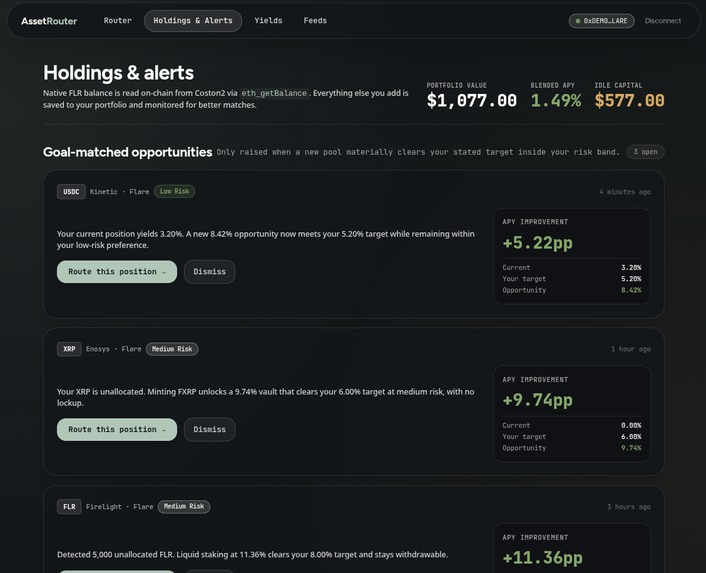Click the FLR Medium Risk badge

click(184, 506)
